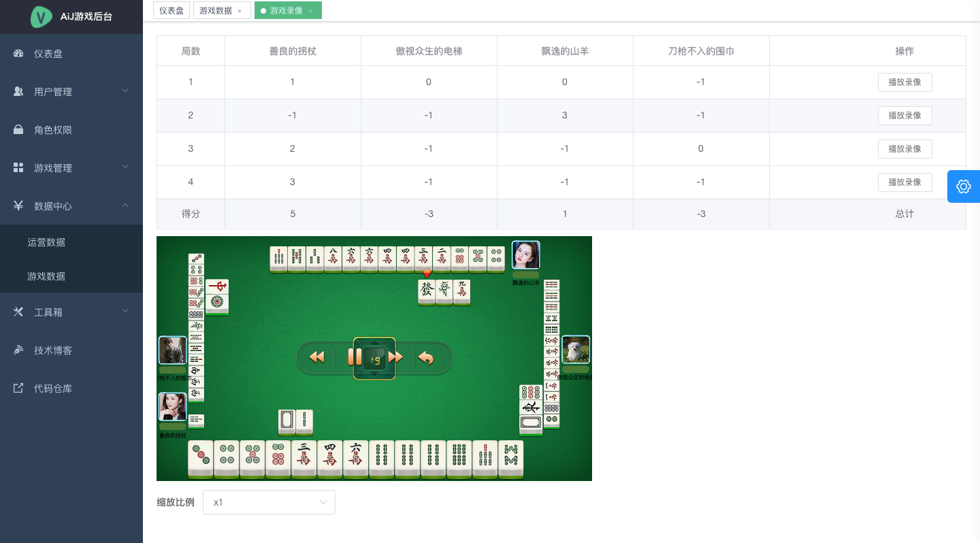Expand the 游戏管理 submenu

(125, 167)
